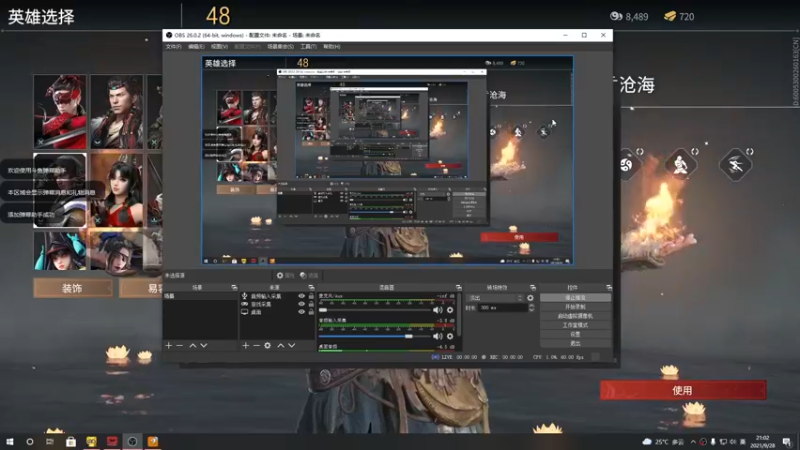Toggle visibility of 游戏采集 source

tap(302, 304)
